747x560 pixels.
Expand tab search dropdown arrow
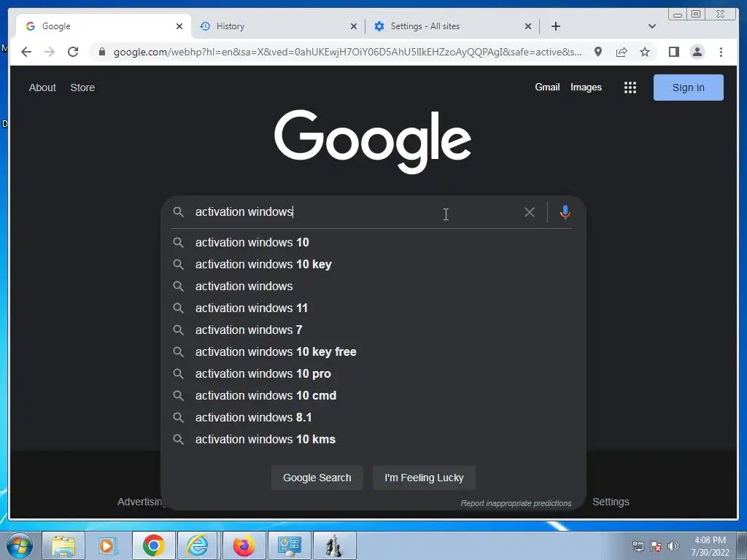pos(651,26)
